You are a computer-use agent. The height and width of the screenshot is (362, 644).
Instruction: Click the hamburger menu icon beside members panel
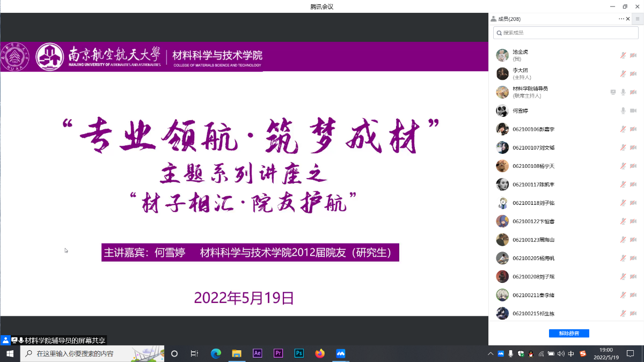click(637, 19)
